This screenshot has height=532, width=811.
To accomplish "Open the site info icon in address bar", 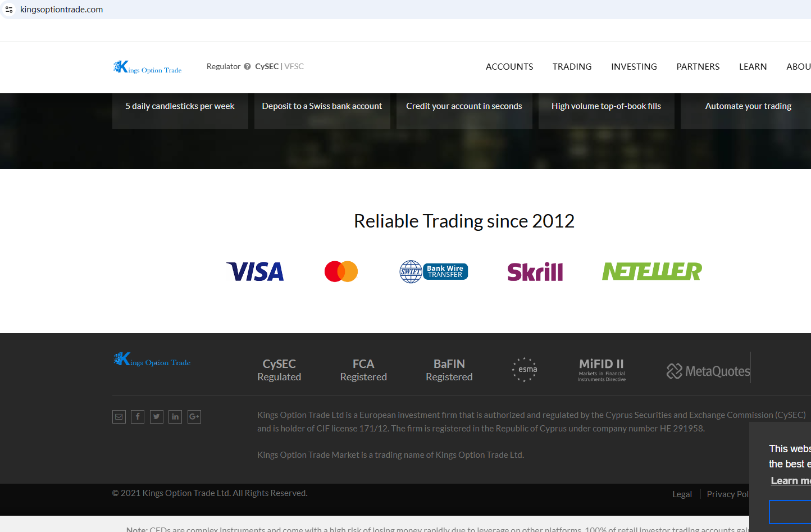I will (x=9, y=10).
